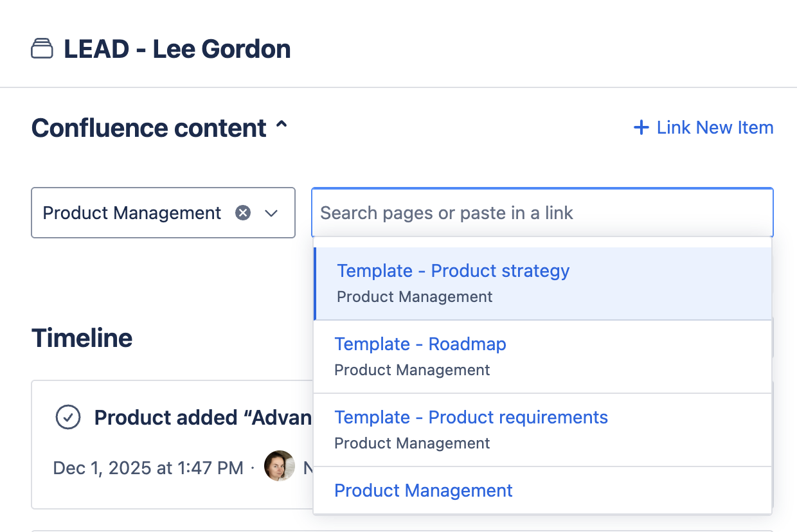Focus the Search pages input field
Screen dimensions: 797x532
(x=541, y=213)
